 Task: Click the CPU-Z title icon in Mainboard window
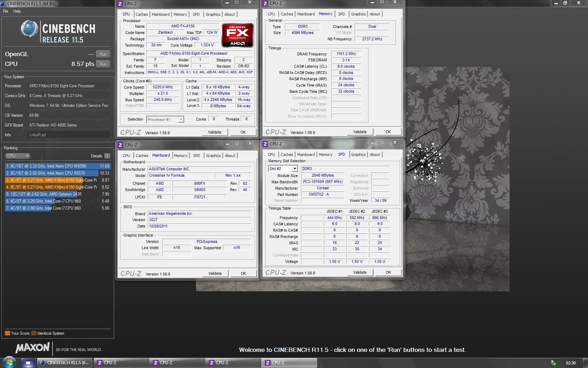[x=120, y=145]
